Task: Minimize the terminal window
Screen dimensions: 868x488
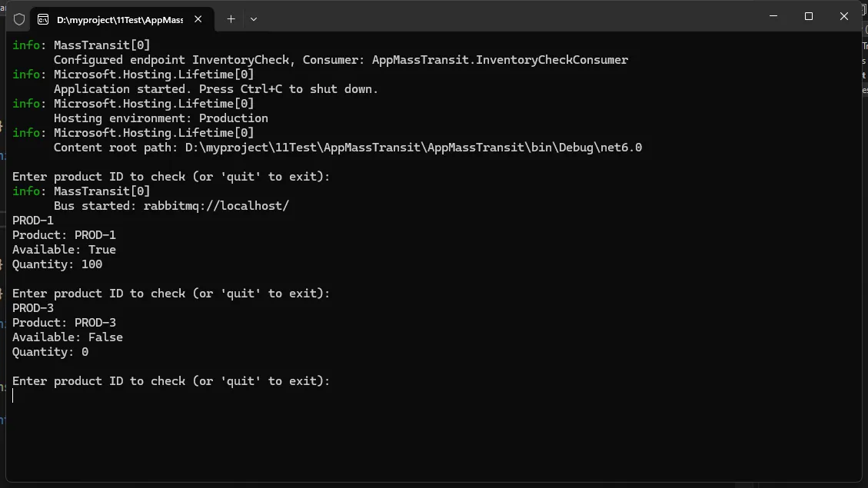Action: pos(773,16)
